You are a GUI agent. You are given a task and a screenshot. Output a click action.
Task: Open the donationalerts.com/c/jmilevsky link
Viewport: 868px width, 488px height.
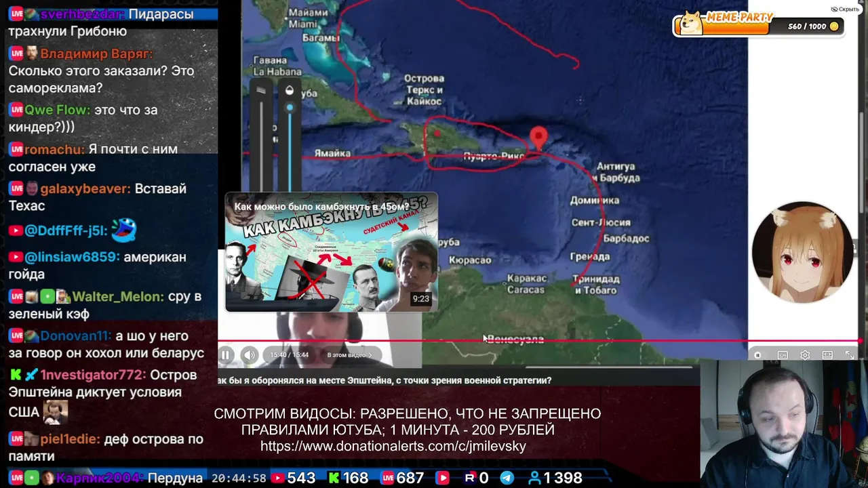[393, 446]
